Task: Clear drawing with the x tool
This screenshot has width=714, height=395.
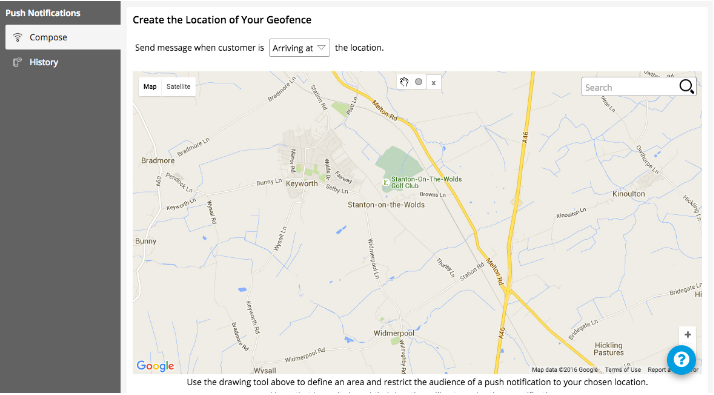Action: pos(434,82)
